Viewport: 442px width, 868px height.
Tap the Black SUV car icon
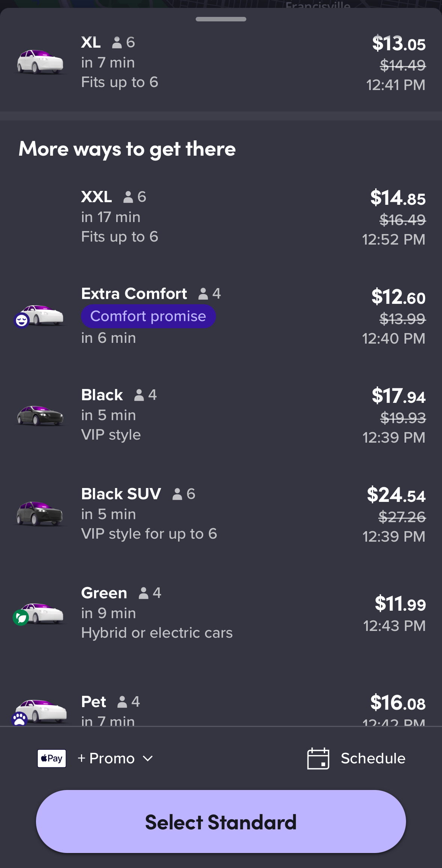[x=40, y=514]
